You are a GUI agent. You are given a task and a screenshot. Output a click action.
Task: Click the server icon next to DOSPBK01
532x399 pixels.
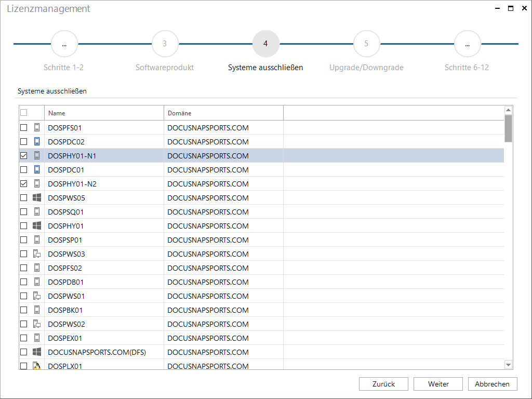tap(37, 310)
